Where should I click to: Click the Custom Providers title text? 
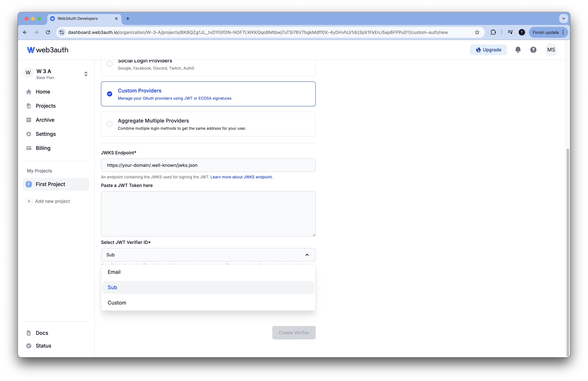coord(139,91)
